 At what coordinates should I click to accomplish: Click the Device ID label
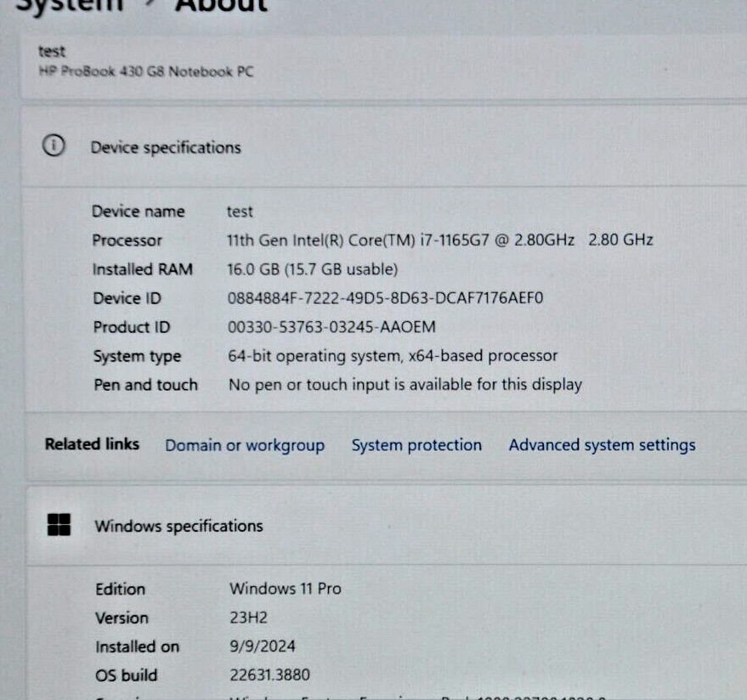click(x=127, y=298)
